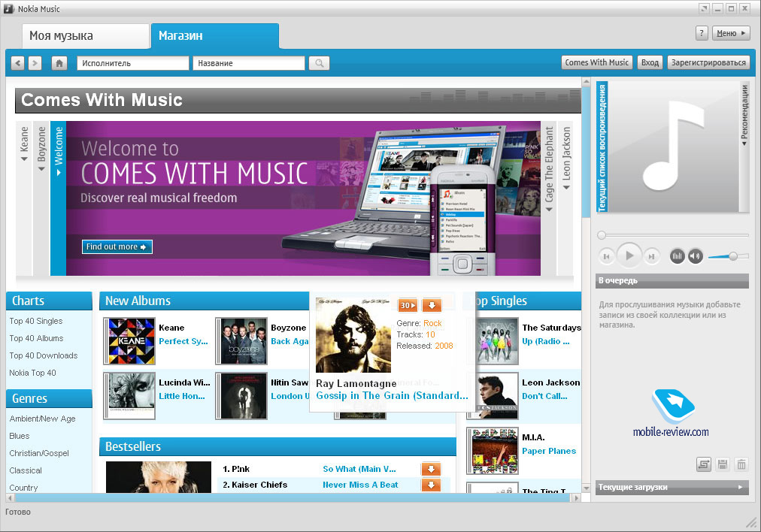The width and height of the screenshot is (761, 532).
Task: Click the horizontal scrollbar right arrow
Action: 576,498
